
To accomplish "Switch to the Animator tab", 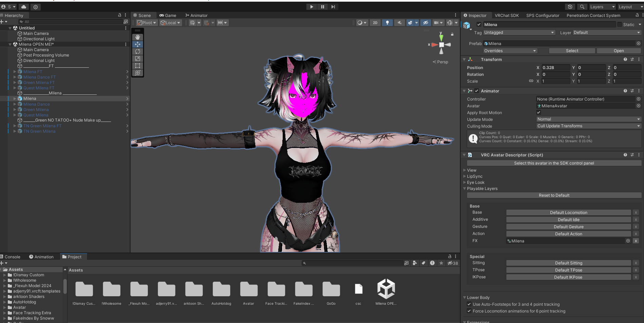I will [197, 15].
